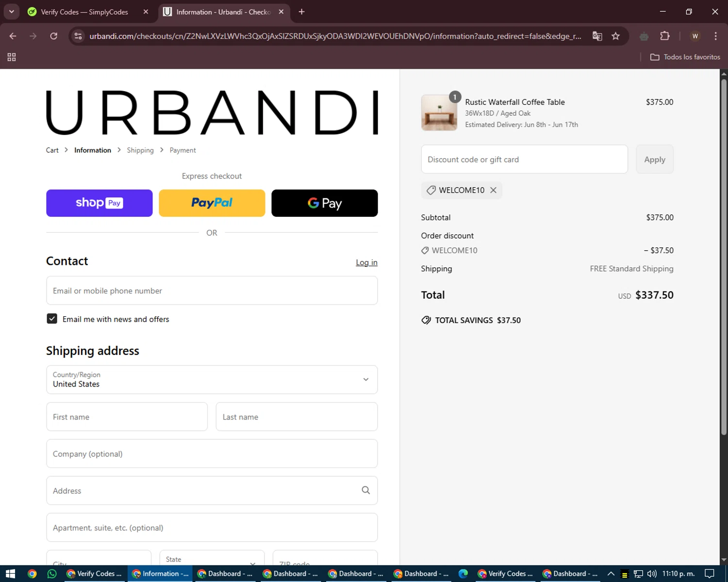Click the Payment breadcrumb step
728x582 pixels.
click(183, 150)
